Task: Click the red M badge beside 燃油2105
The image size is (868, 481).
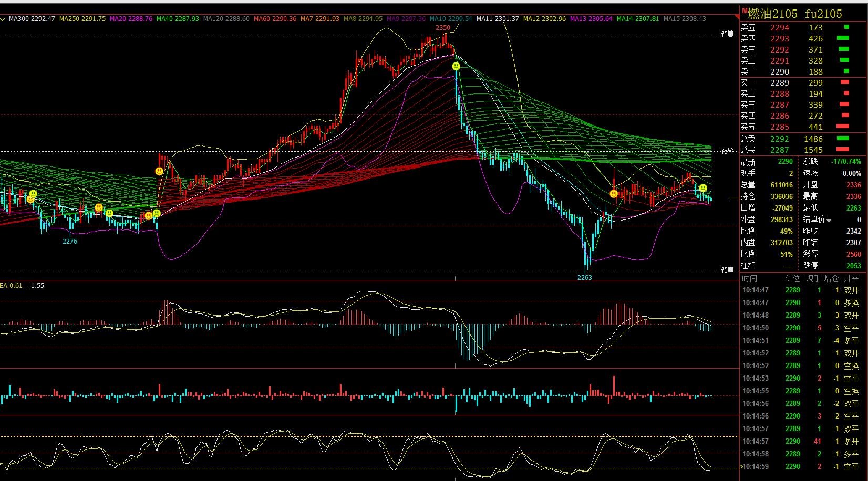Action: click(x=745, y=11)
